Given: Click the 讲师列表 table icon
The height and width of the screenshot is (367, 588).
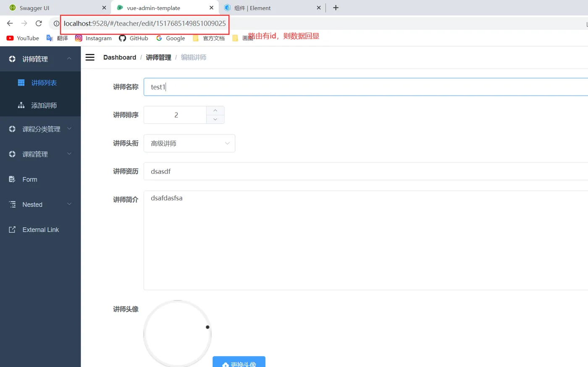Looking at the screenshot, I should point(21,83).
